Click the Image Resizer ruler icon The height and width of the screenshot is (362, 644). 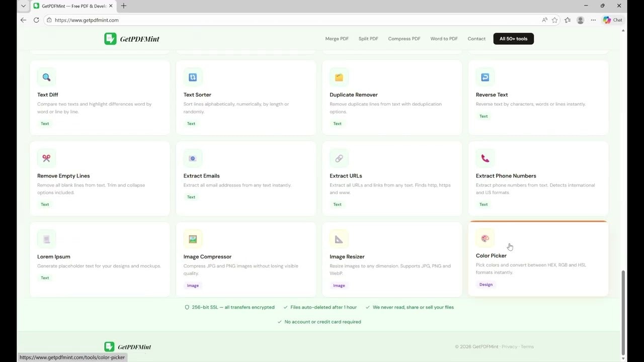point(339,239)
